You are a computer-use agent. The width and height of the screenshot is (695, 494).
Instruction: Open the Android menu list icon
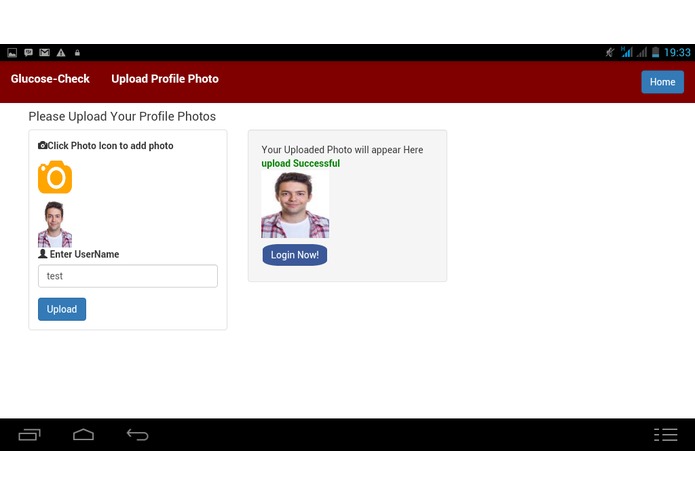[666, 435]
